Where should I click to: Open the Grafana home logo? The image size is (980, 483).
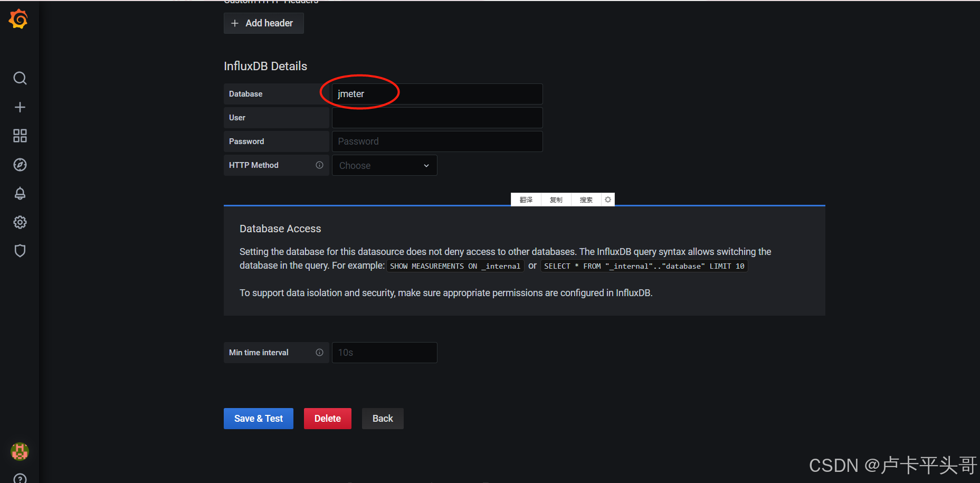coord(18,19)
